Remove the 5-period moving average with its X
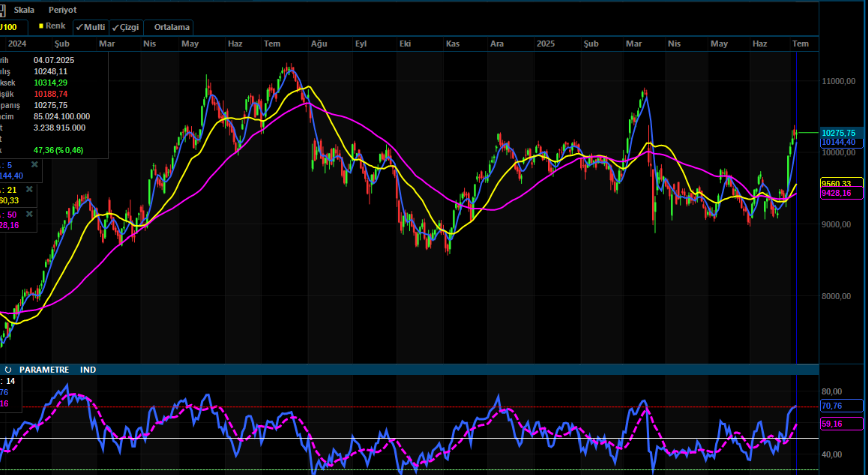 pos(35,164)
